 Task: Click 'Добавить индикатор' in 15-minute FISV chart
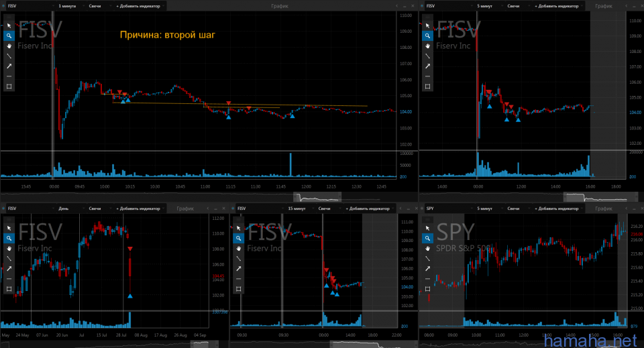coord(369,209)
